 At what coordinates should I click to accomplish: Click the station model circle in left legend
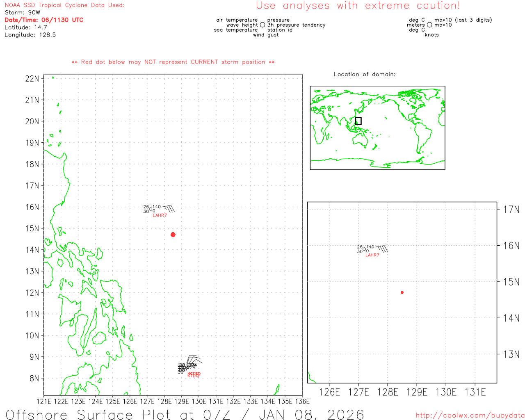(262, 25)
